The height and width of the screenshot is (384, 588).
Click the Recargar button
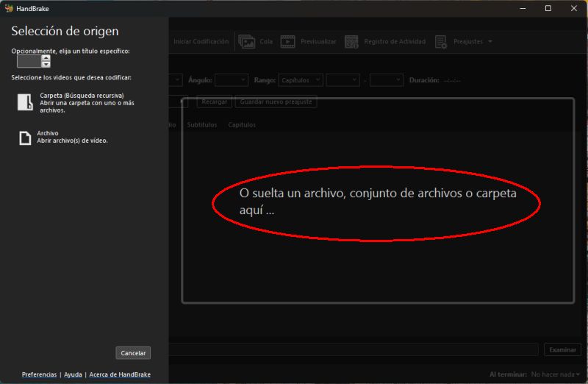214,102
